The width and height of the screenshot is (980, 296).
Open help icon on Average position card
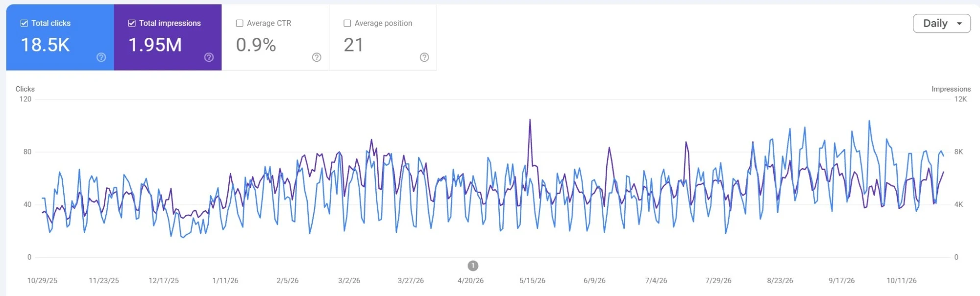(425, 57)
